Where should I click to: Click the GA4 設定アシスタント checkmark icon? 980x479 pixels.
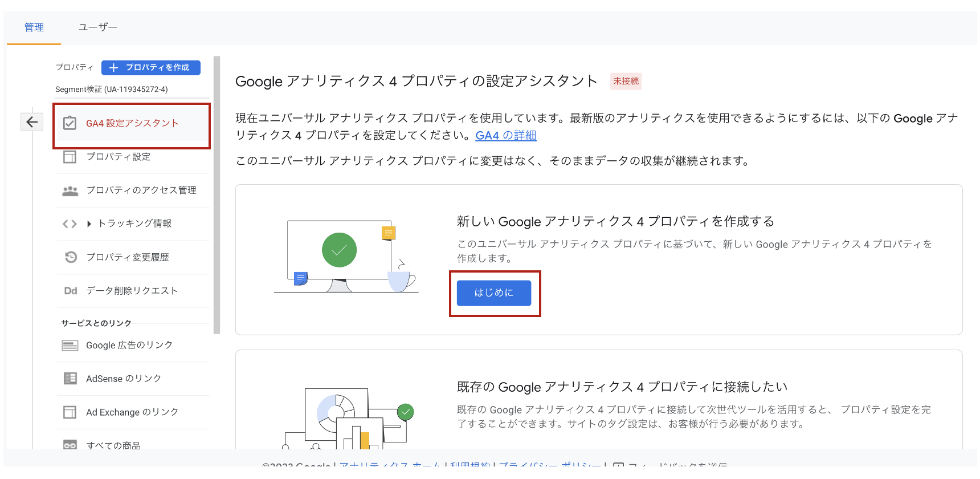[x=70, y=123]
